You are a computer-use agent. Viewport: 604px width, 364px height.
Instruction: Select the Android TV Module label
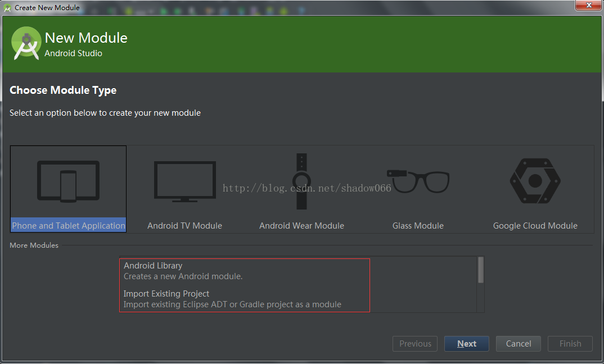pyautogui.click(x=185, y=225)
